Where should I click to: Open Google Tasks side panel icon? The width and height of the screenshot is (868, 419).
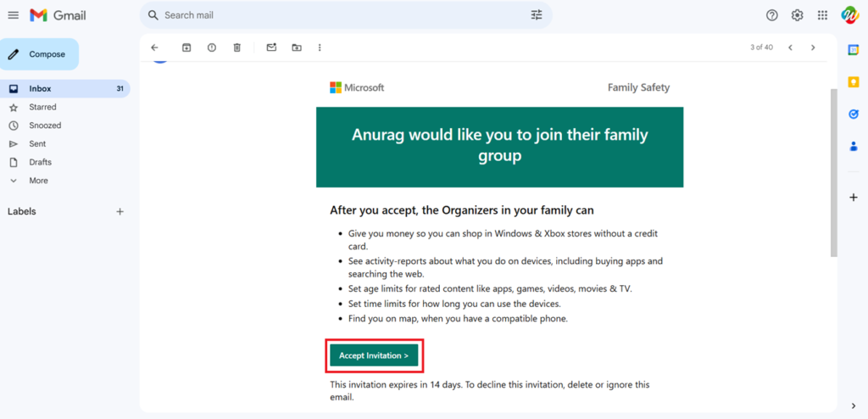(854, 115)
